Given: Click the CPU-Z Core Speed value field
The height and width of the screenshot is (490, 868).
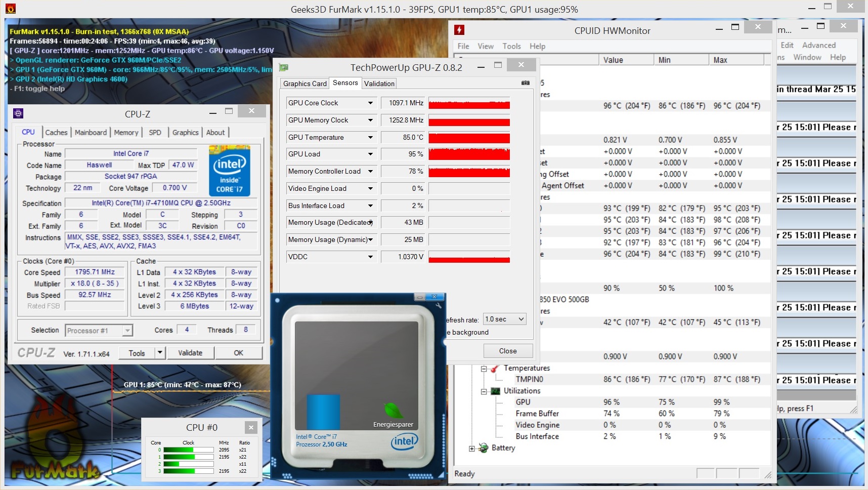Looking at the screenshot, I should tap(95, 272).
